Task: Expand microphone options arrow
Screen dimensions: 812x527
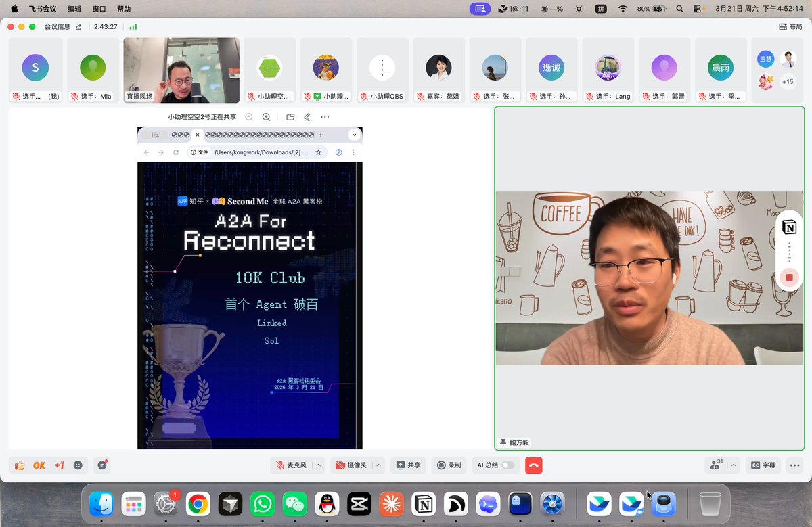Action: pyautogui.click(x=319, y=465)
